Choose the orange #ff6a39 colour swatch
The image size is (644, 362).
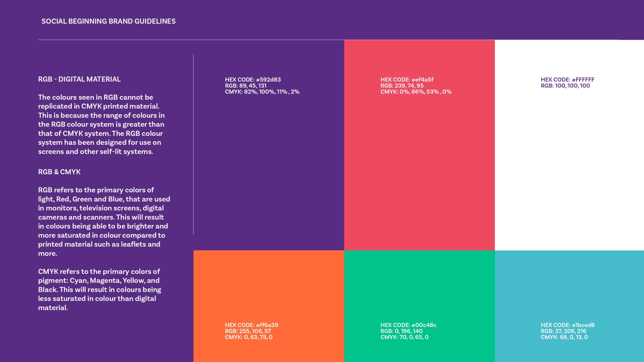coord(269,289)
